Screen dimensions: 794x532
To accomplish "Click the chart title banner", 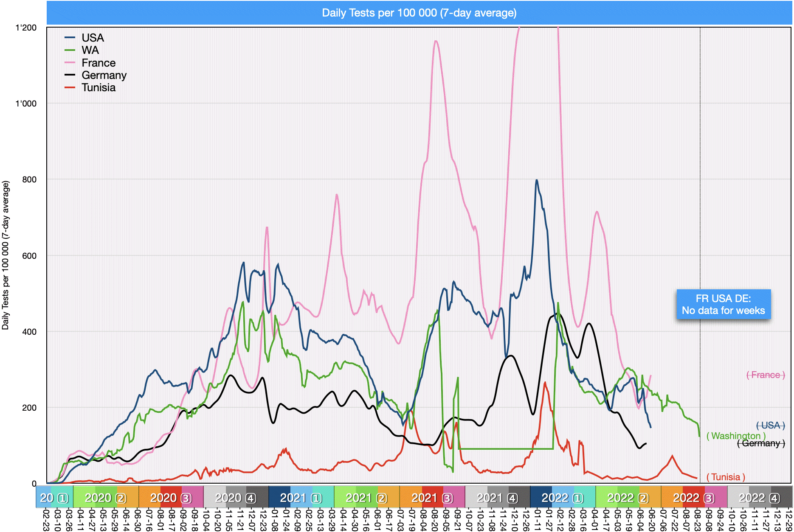I will 419,13.
